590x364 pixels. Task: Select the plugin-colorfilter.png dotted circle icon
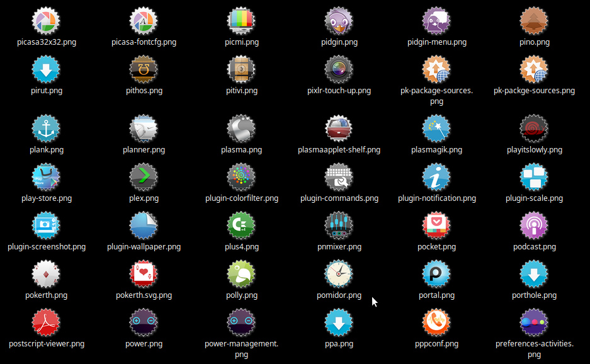coord(241,178)
